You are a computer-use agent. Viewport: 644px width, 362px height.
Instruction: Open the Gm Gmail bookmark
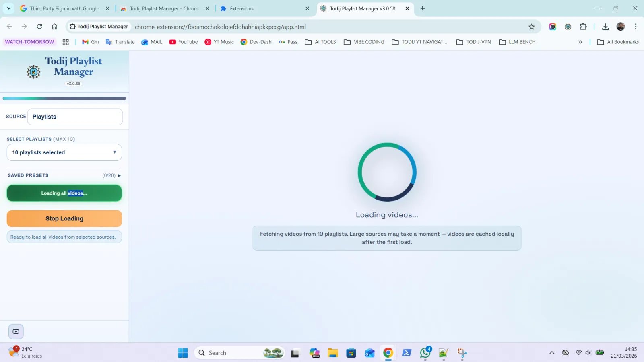pyautogui.click(x=90, y=42)
